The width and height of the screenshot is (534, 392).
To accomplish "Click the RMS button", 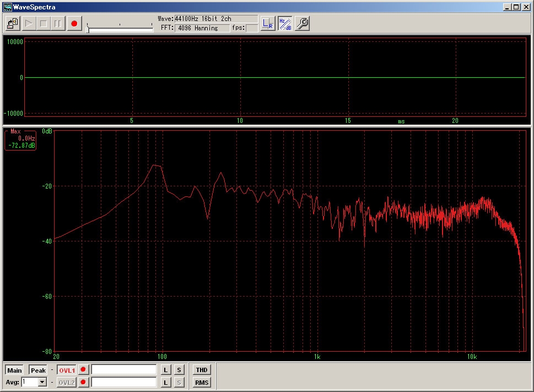I will 202,382.
